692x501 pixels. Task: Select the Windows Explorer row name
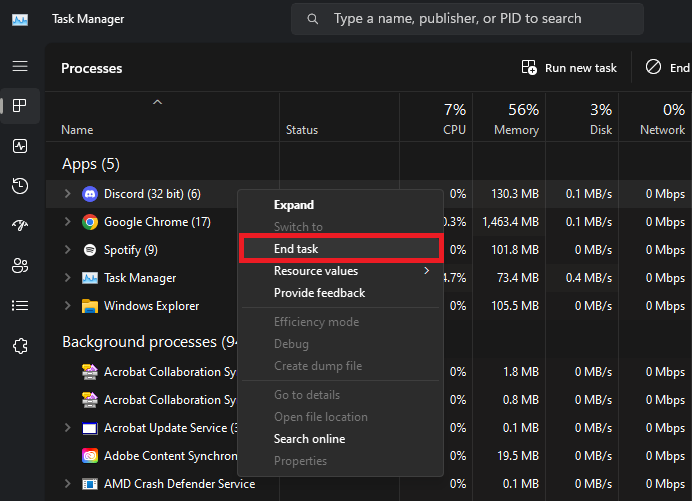[151, 306]
